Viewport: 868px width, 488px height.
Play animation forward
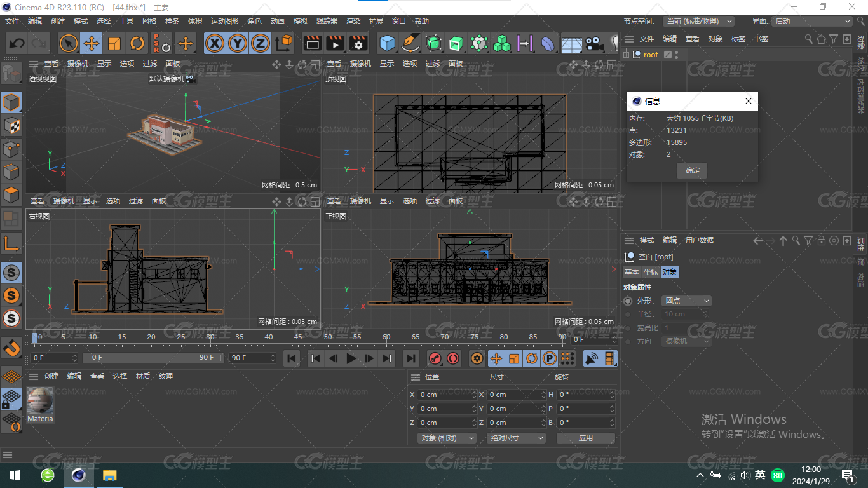351,358
